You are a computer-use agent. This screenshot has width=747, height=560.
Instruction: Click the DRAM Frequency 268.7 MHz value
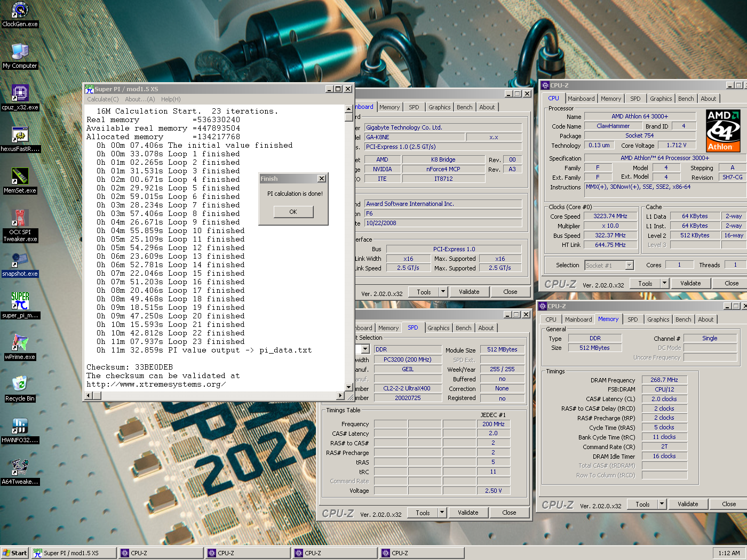point(664,380)
